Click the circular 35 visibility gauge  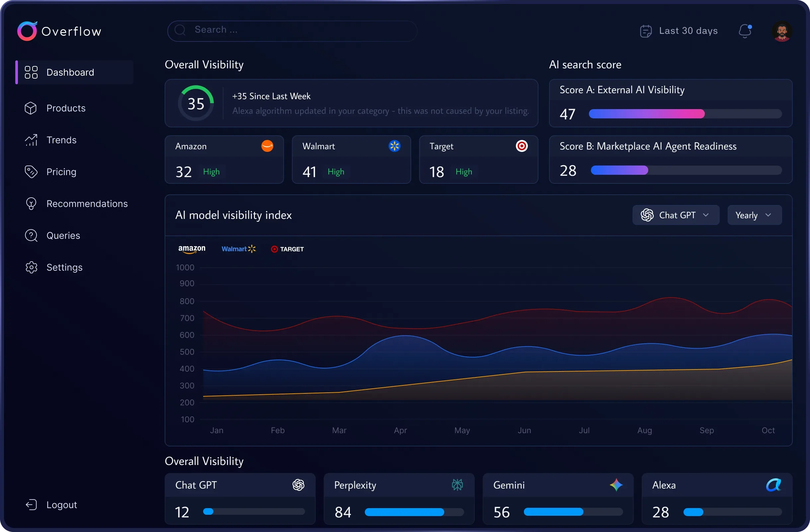tap(196, 103)
